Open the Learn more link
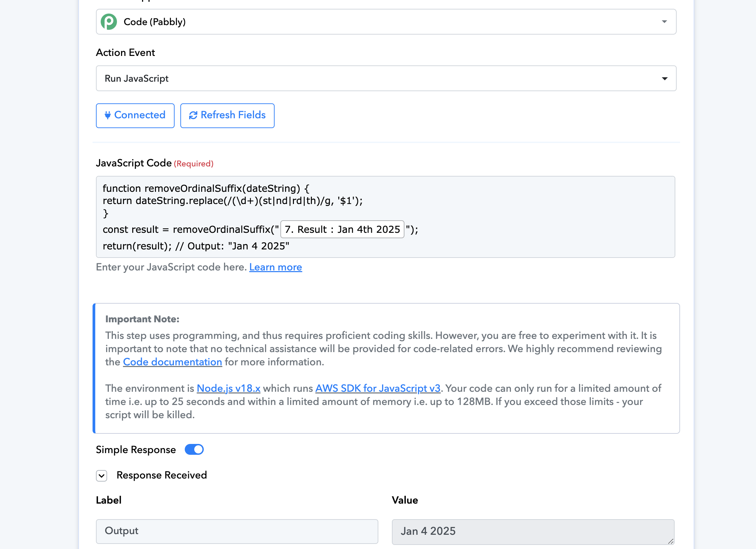Image resolution: width=756 pixels, height=549 pixels. point(276,267)
